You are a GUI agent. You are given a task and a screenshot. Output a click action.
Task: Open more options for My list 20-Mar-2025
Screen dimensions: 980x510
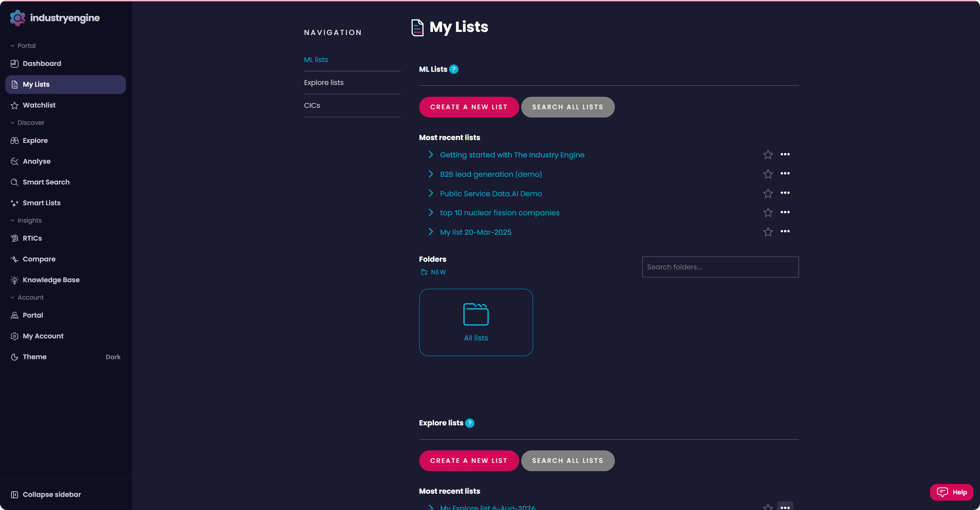(785, 231)
